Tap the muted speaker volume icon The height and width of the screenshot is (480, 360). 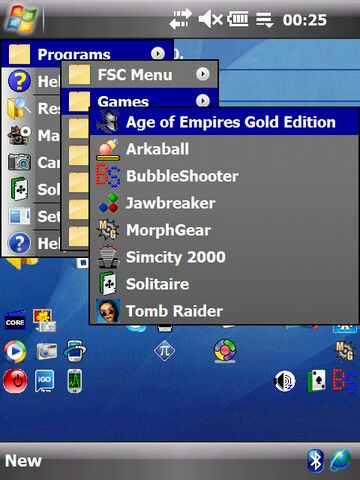(x=211, y=19)
